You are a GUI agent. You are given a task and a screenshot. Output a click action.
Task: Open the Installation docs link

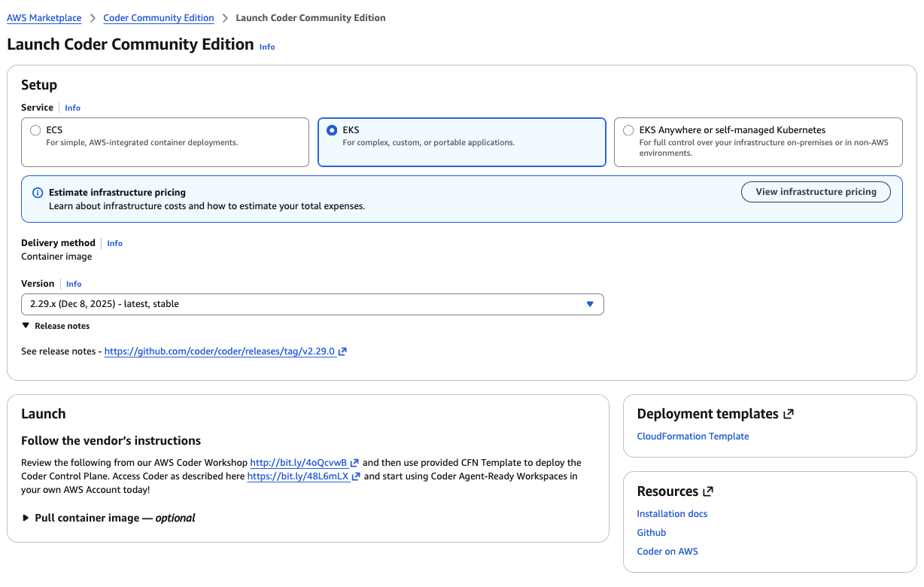672,513
